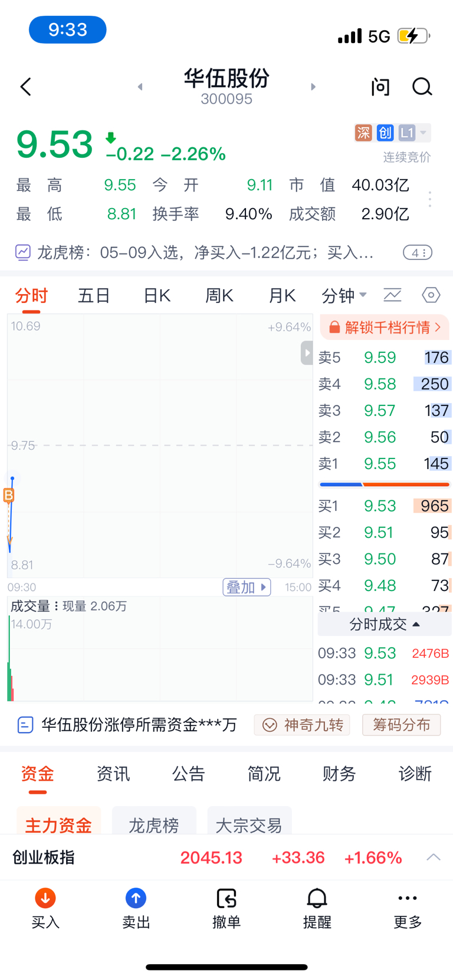Tap the orange B marker on the chart
The width and height of the screenshot is (453, 980).
coord(9,496)
